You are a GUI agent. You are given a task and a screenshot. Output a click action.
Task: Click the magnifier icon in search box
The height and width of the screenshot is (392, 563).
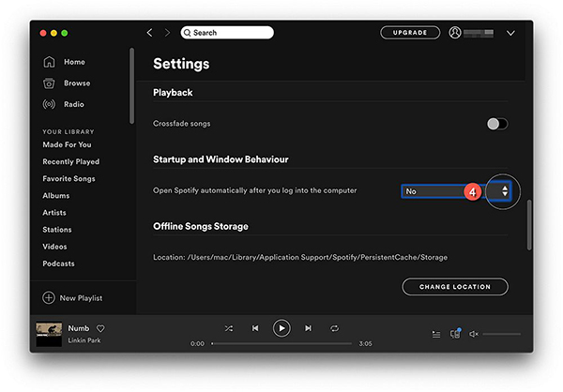point(187,33)
